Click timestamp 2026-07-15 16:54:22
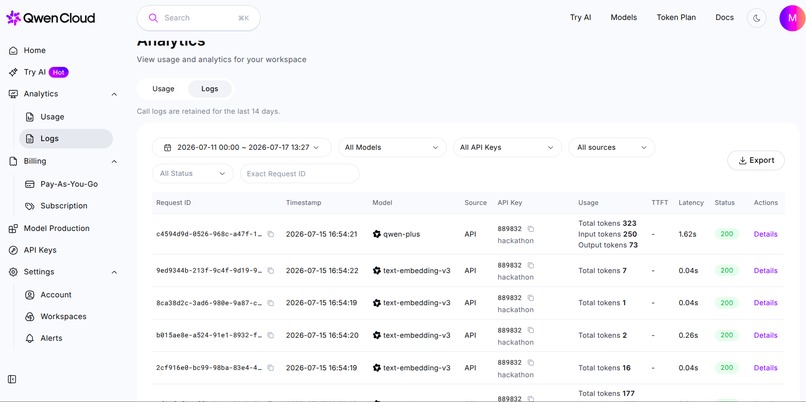This screenshot has width=806, height=402. 321,271
